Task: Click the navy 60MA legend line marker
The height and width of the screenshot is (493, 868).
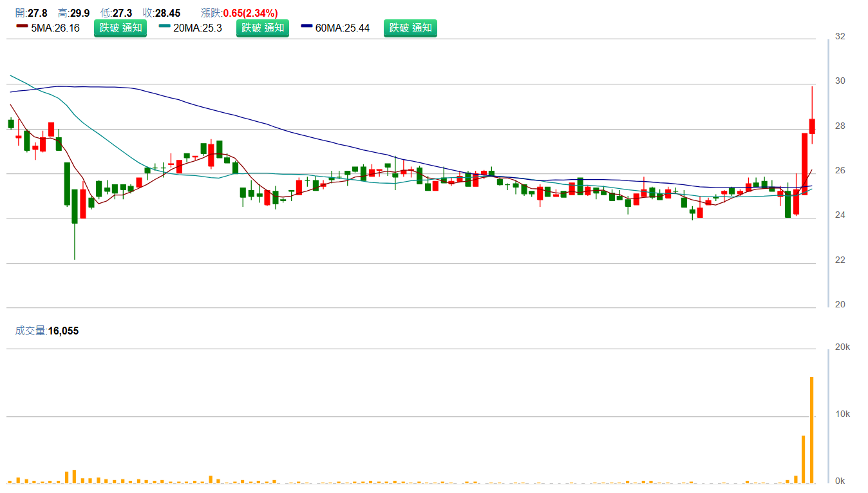Action: pos(307,26)
